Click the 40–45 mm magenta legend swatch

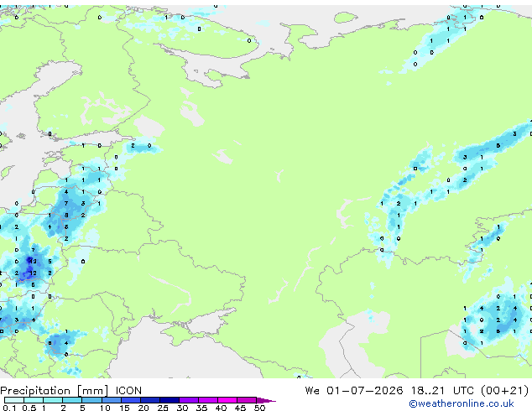227,400
